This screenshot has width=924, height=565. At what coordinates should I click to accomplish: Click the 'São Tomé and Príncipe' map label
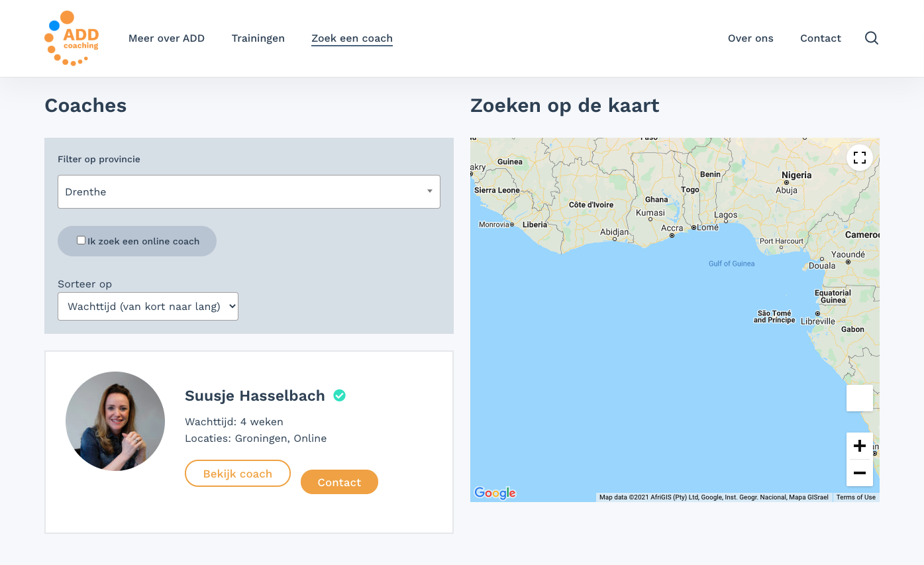pyautogui.click(x=774, y=317)
